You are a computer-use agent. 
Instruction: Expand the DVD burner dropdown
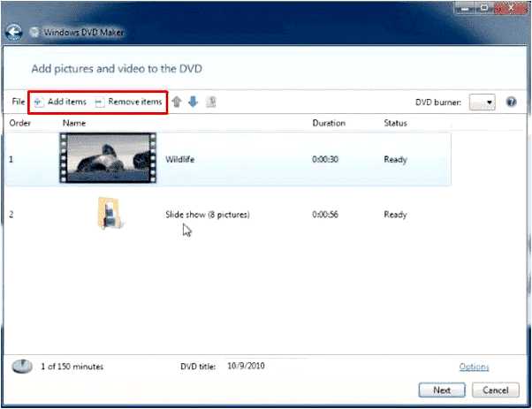pos(483,102)
